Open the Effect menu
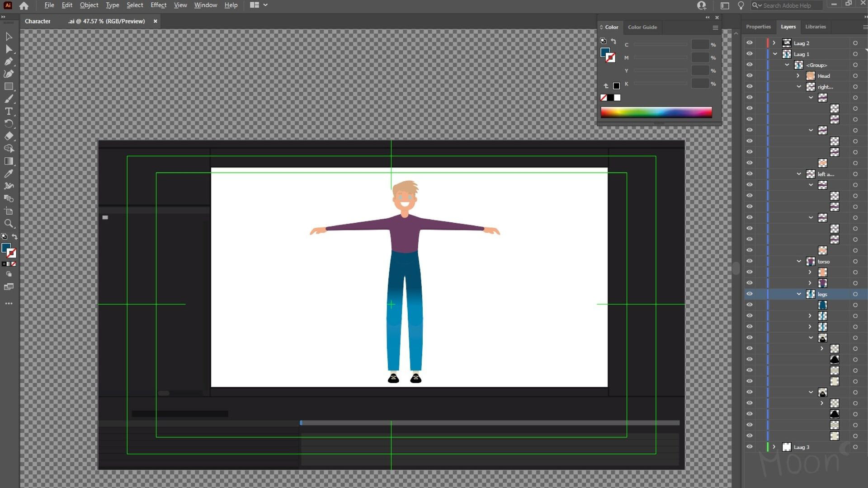This screenshot has height=488, width=868. [x=158, y=5]
